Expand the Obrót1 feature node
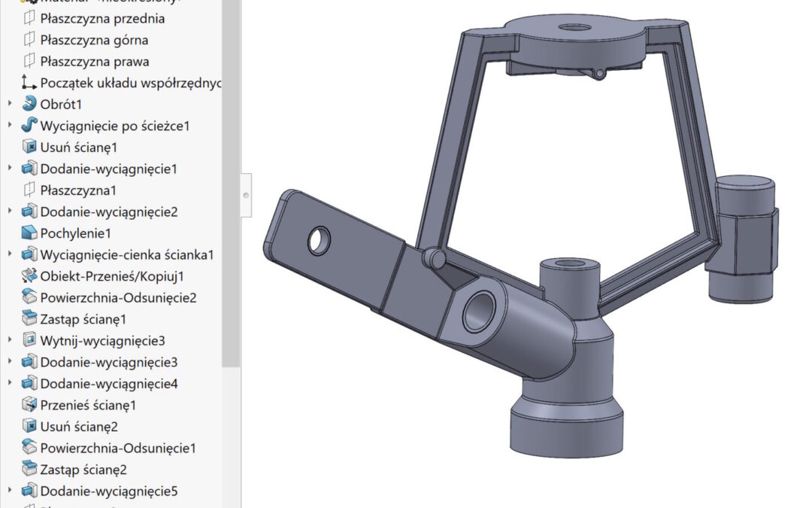The width and height of the screenshot is (812, 508). 10,104
